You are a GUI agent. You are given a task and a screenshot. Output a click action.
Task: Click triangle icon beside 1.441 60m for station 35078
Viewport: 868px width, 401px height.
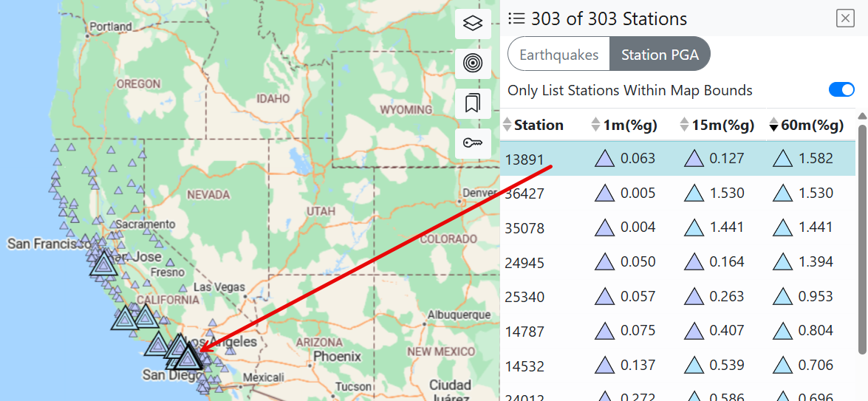click(x=783, y=227)
